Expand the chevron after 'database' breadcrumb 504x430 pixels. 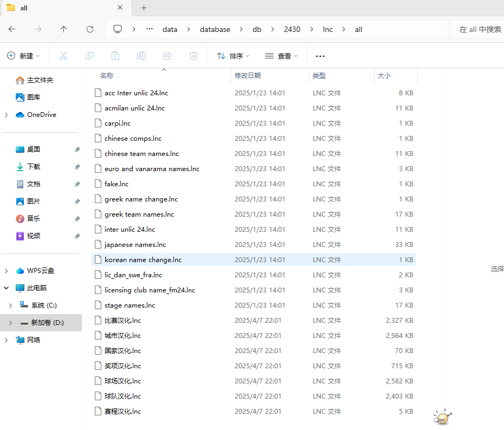point(241,29)
